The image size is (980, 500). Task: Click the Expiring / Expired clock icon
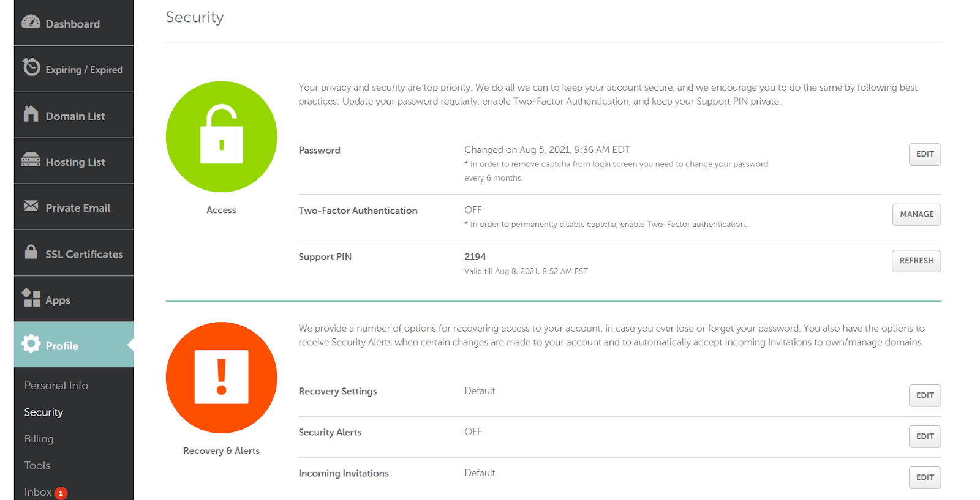click(x=31, y=67)
